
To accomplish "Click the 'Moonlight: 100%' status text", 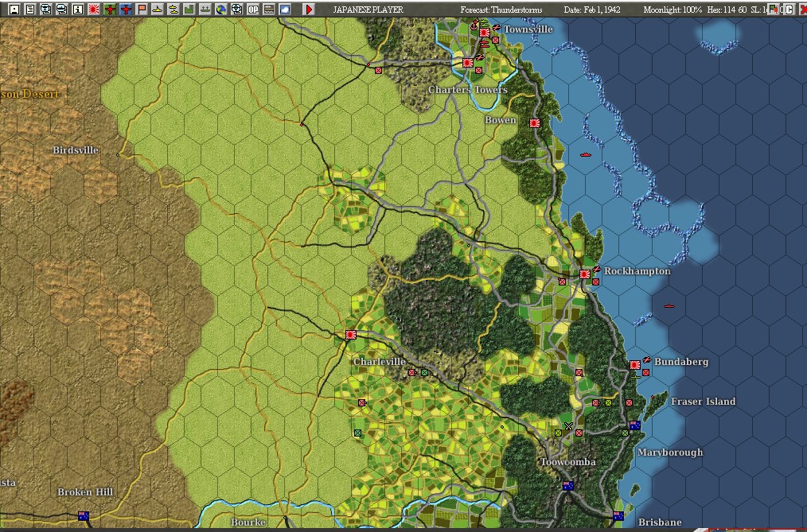I will pyautogui.click(x=672, y=10).
